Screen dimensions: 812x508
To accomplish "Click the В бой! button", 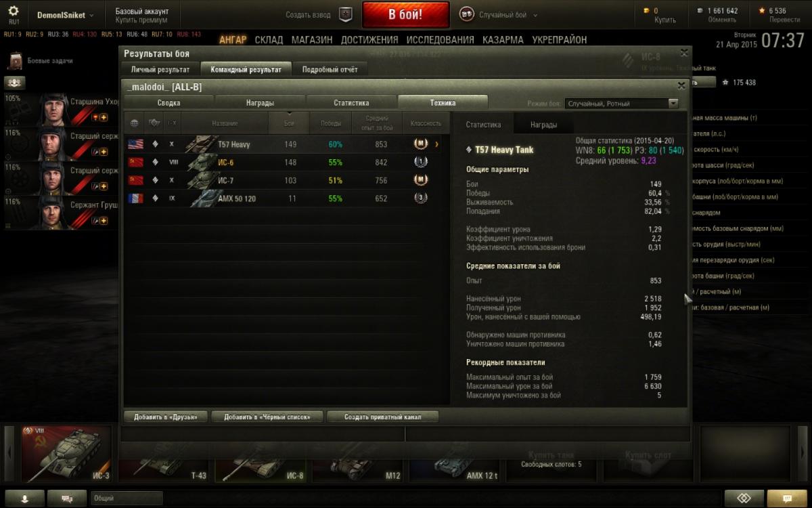I will tap(405, 15).
